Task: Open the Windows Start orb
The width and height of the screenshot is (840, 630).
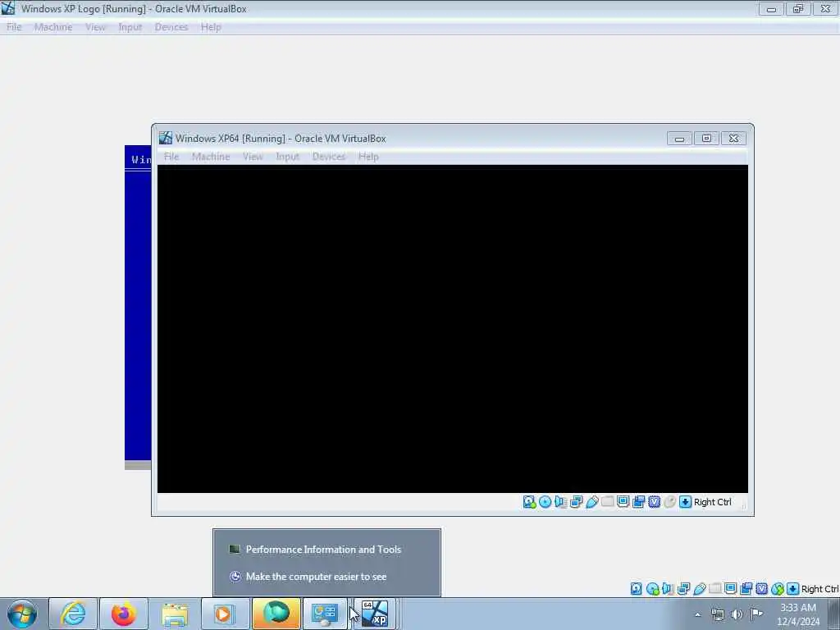Action: point(22,614)
